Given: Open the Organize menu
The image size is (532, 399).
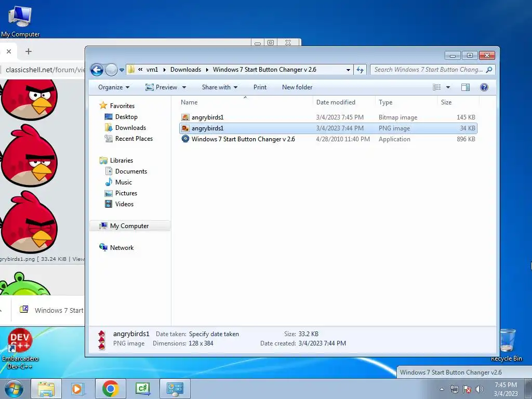Looking at the screenshot, I should click(x=114, y=87).
